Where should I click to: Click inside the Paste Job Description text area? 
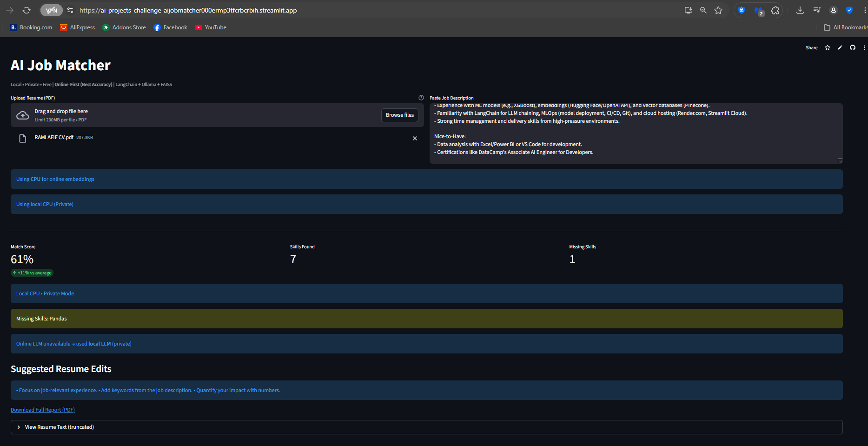(636, 133)
